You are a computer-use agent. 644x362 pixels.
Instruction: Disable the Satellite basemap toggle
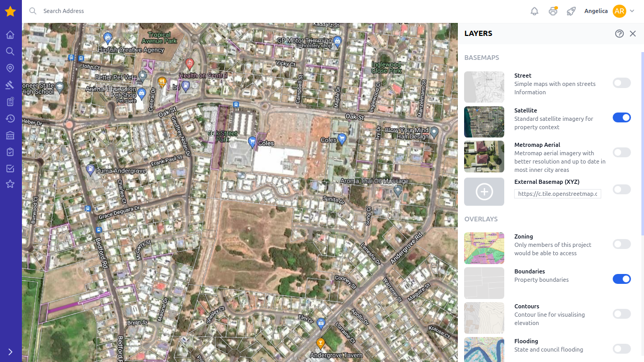(x=622, y=118)
